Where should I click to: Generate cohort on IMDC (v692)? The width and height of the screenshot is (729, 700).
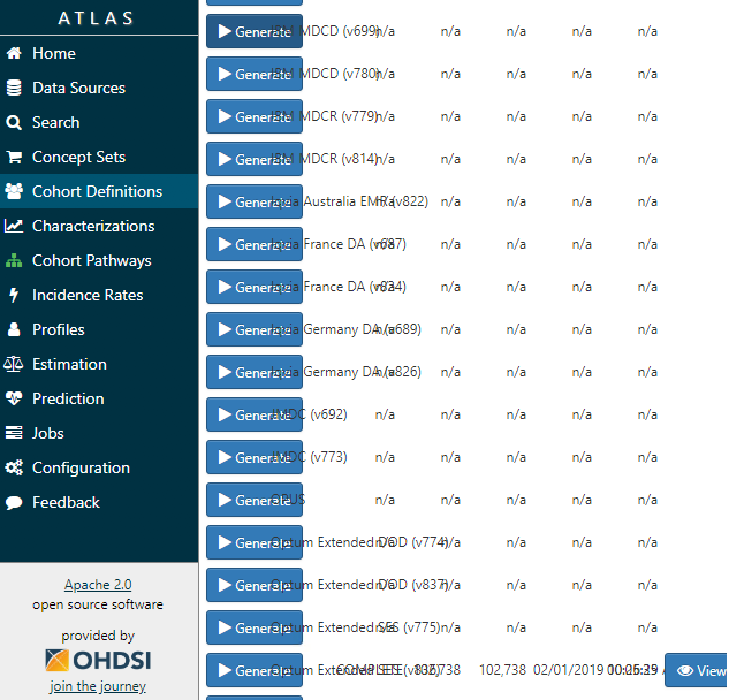(254, 414)
